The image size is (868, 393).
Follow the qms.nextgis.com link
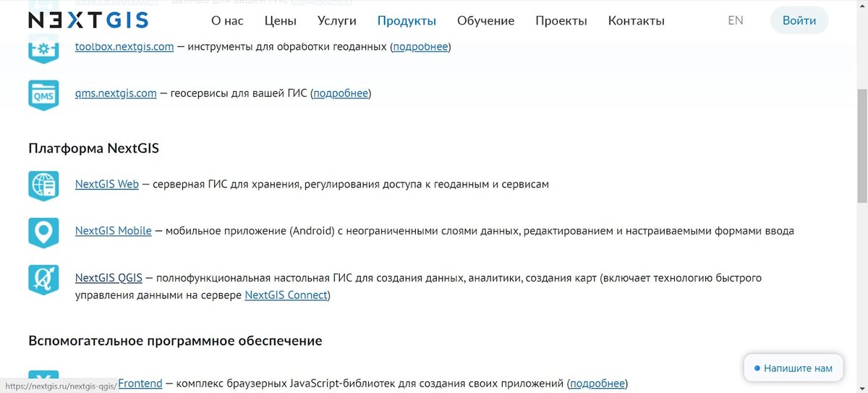click(116, 93)
